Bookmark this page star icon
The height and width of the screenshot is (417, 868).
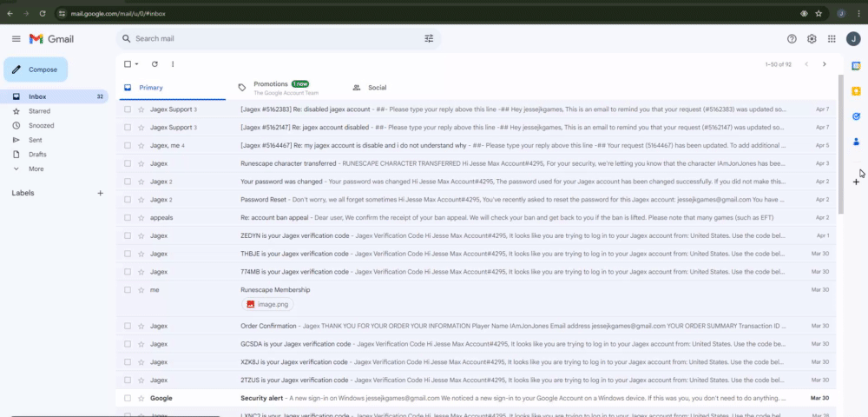819,13
